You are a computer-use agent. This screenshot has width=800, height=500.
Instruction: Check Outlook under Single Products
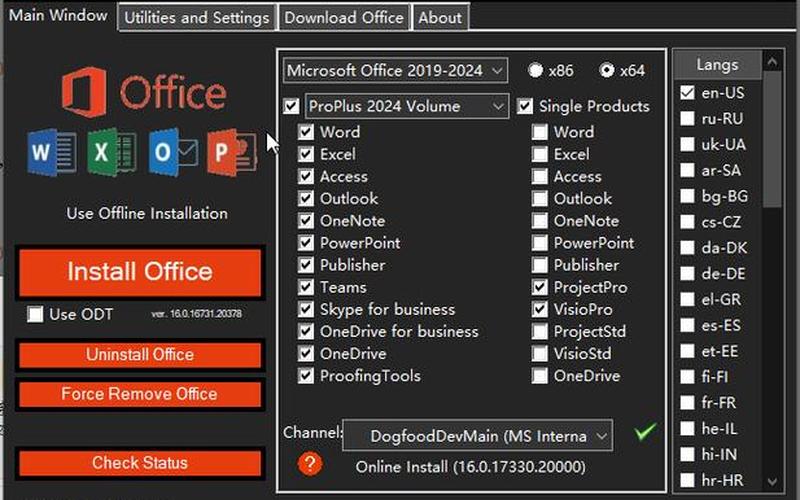click(x=540, y=198)
